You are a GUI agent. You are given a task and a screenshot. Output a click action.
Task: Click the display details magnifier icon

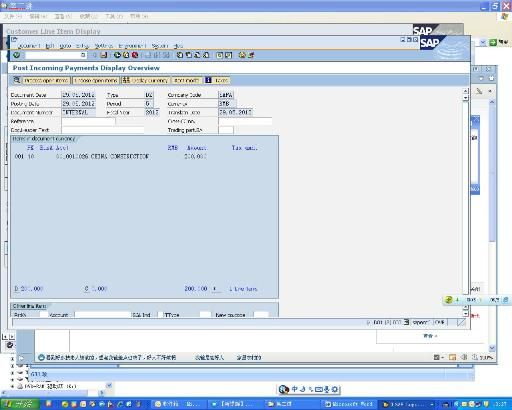[16, 80]
